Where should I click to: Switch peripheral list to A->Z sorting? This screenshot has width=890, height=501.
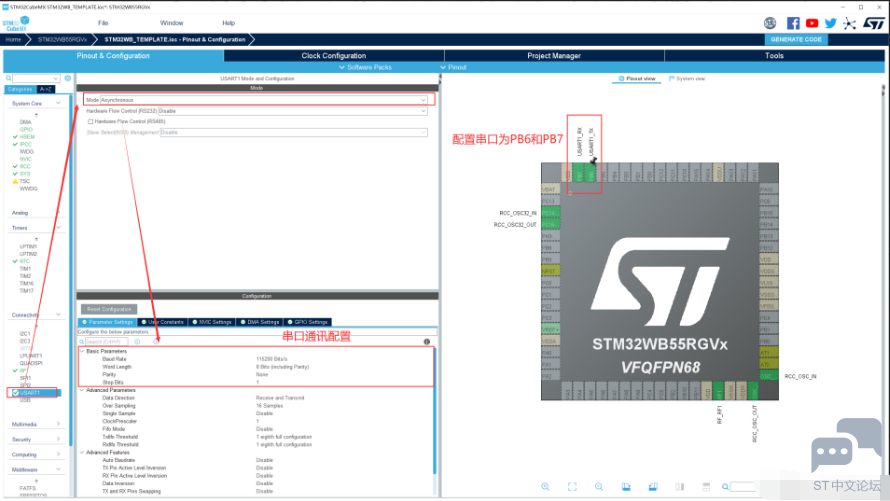click(x=45, y=90)
